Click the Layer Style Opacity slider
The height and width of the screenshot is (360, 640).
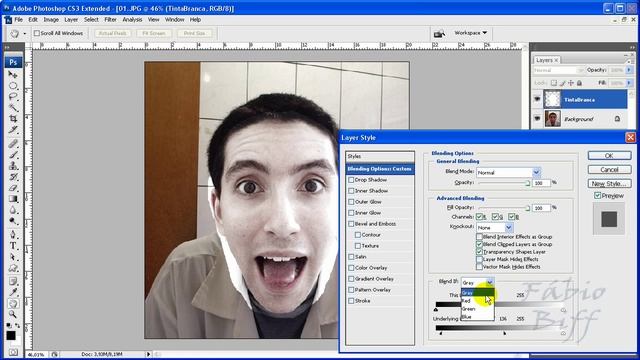point(504,183)
